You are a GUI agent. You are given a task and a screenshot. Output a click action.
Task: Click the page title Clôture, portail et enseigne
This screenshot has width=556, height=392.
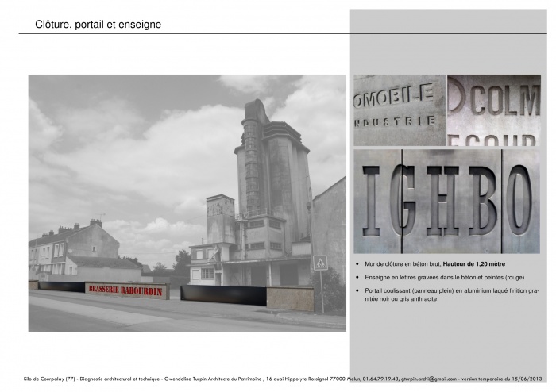[x=98, y=25]
